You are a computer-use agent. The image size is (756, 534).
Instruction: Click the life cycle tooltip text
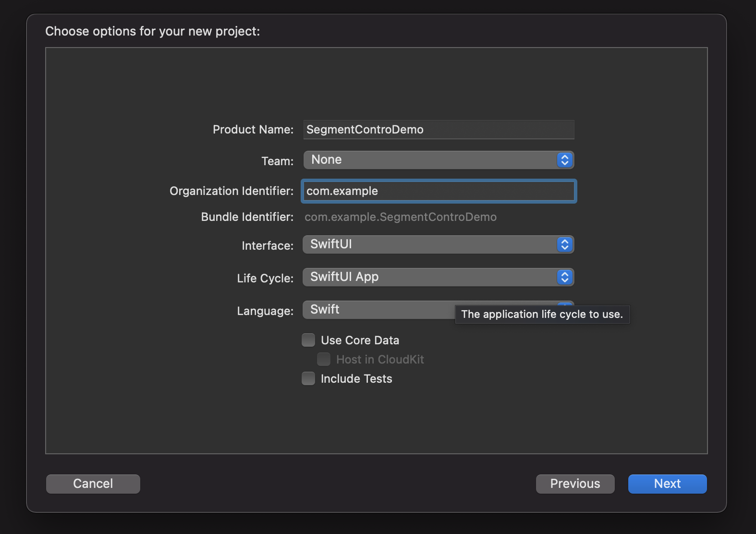(542, 315)
